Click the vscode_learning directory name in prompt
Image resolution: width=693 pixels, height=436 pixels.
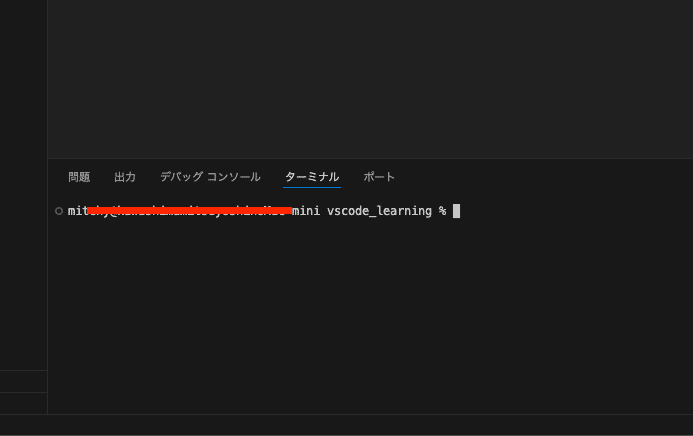(379, 211)
